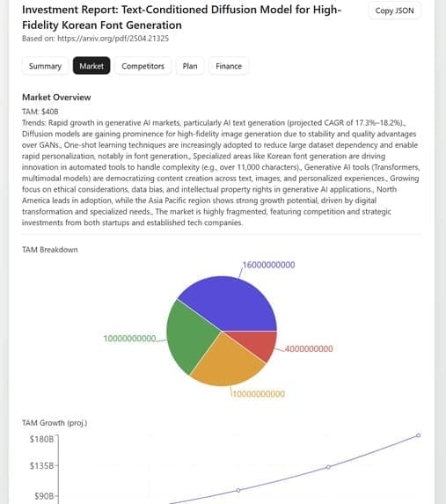Click the growth line point above $90B

238,490
